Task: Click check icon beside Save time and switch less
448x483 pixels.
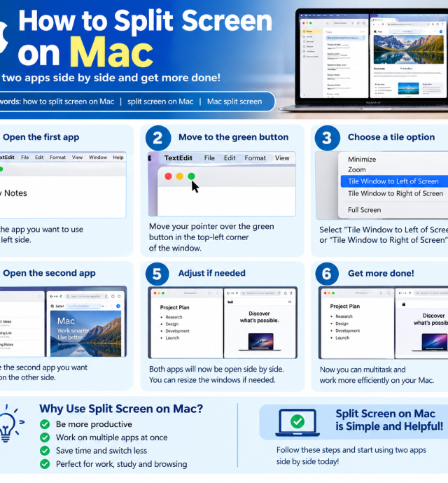Action: click(45, 451)
